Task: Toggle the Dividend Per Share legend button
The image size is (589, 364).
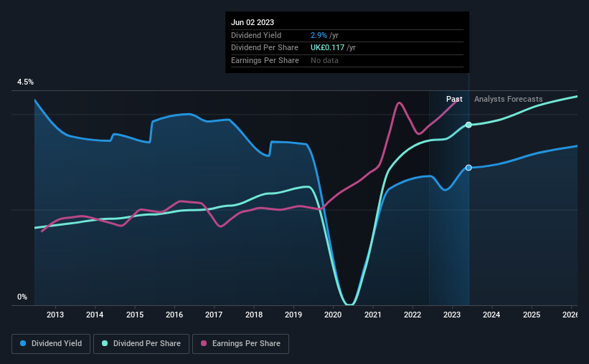Action: (141, 344)
